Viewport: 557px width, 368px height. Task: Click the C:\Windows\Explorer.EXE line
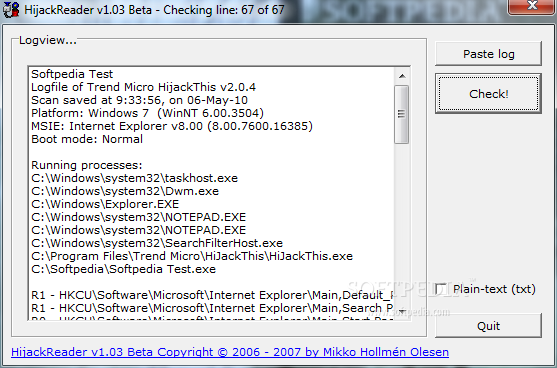point(105,204)
